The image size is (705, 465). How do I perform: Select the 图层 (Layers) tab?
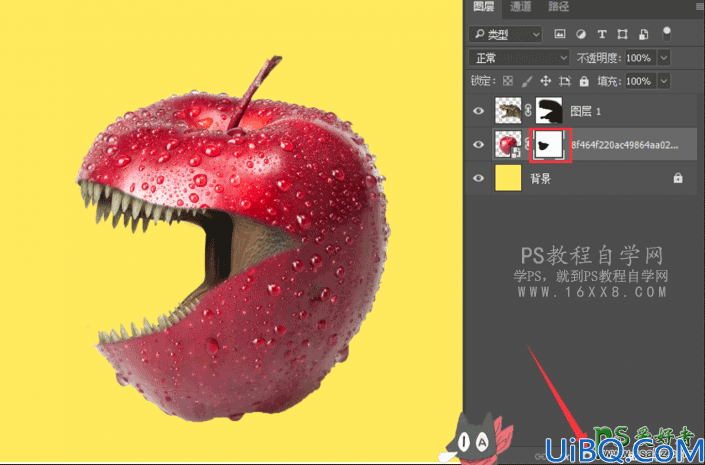pos(483,6)
